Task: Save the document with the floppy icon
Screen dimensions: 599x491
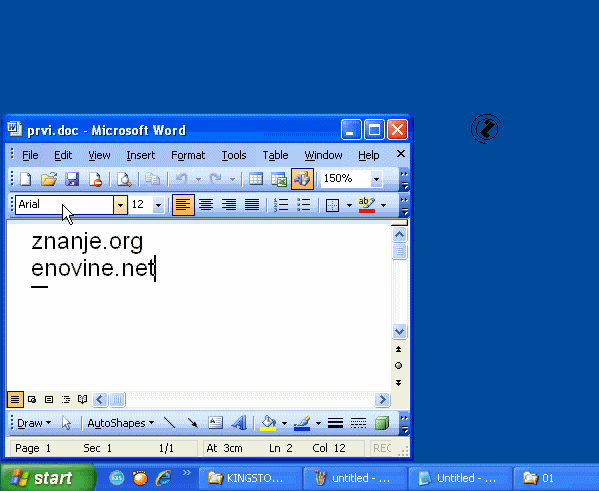Action: click(72, 179)
